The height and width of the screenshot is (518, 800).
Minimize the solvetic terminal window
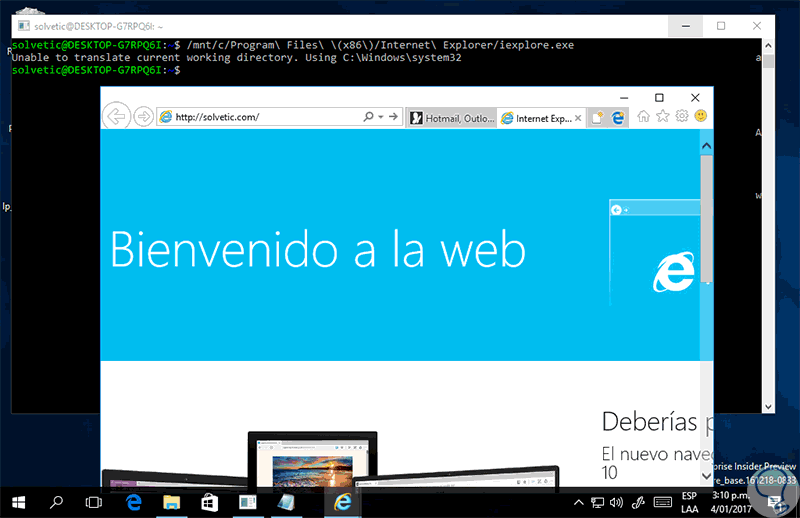[686, 26]
